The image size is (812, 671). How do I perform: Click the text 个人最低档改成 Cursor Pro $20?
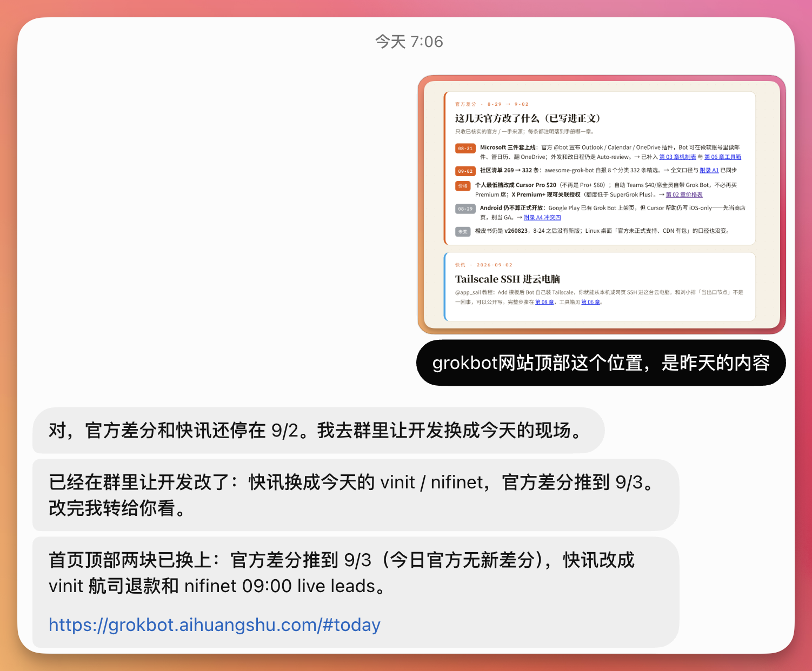[516, 185]
